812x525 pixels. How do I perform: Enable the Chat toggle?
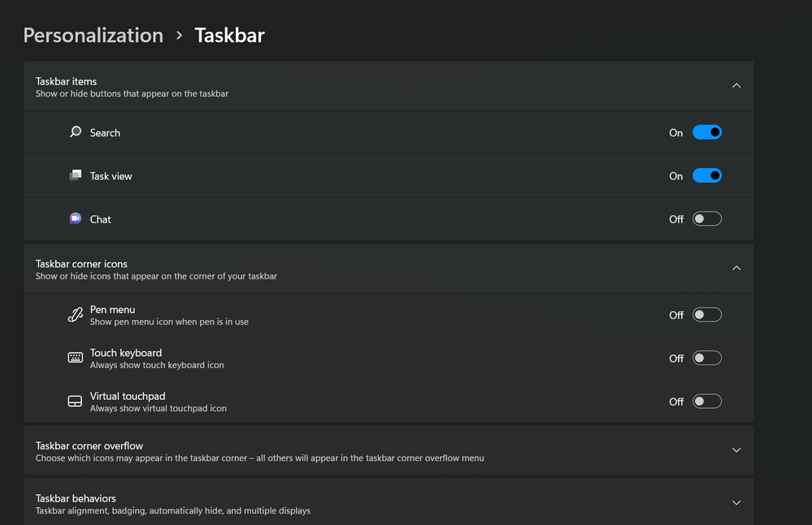point(706,218)
